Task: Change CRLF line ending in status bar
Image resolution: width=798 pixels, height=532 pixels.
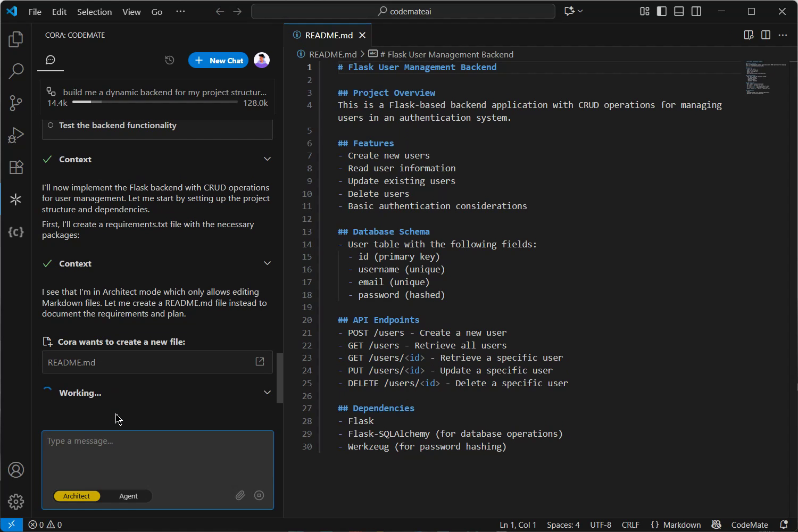Action: 630,525
